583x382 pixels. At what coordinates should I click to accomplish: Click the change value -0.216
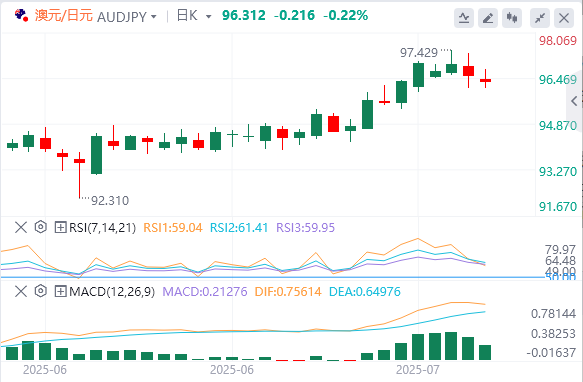point(294,16)
